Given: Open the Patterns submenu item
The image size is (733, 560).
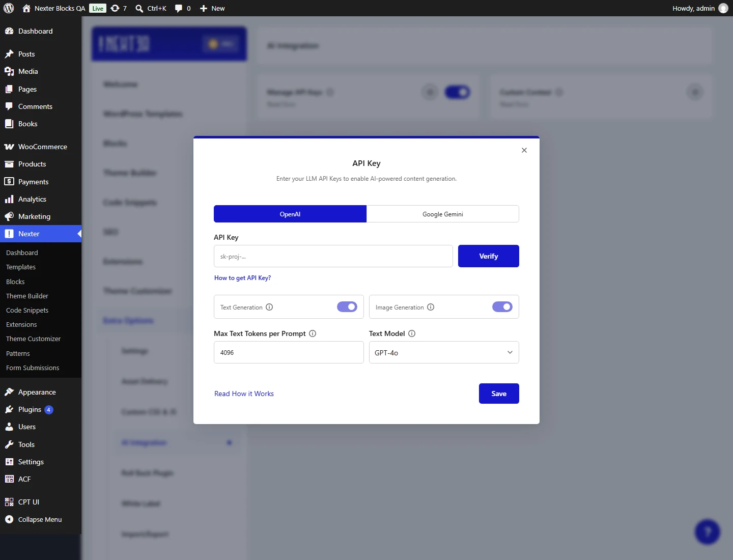Looking at the screenshot, I should 18,353.
